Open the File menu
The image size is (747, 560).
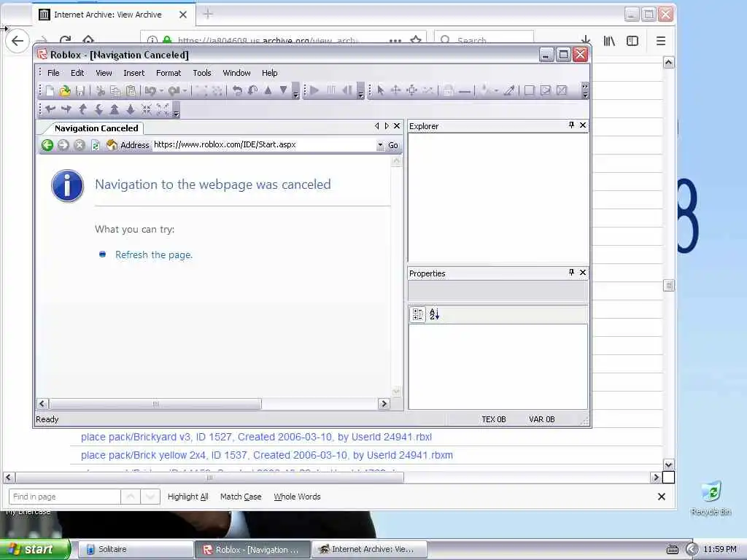point(53,73)
